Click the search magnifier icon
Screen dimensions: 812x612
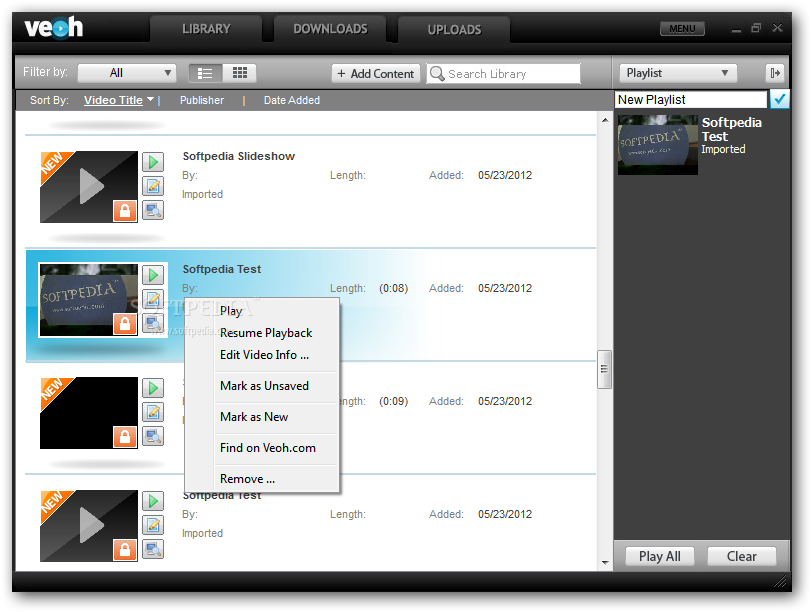[x=438, y=74]
